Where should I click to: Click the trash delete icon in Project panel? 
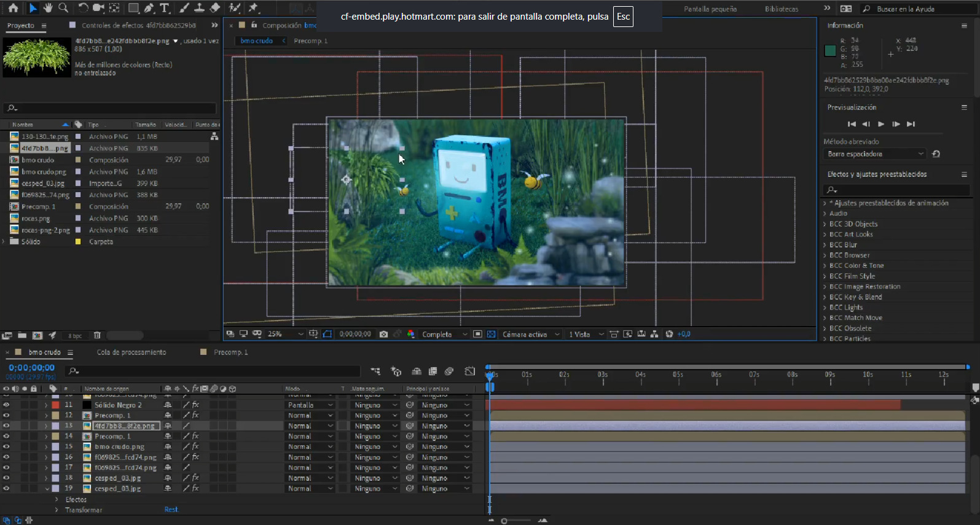(97, 335)
